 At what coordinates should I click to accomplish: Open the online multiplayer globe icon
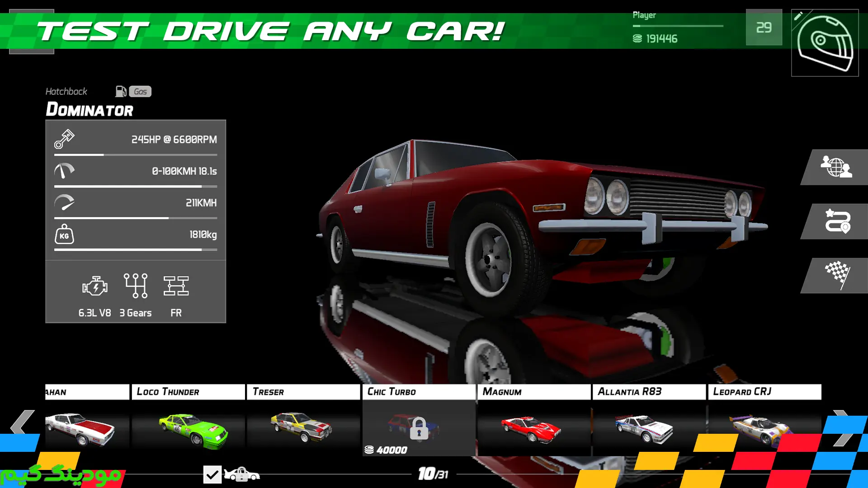pyautogui.click(x=836, y=167)
